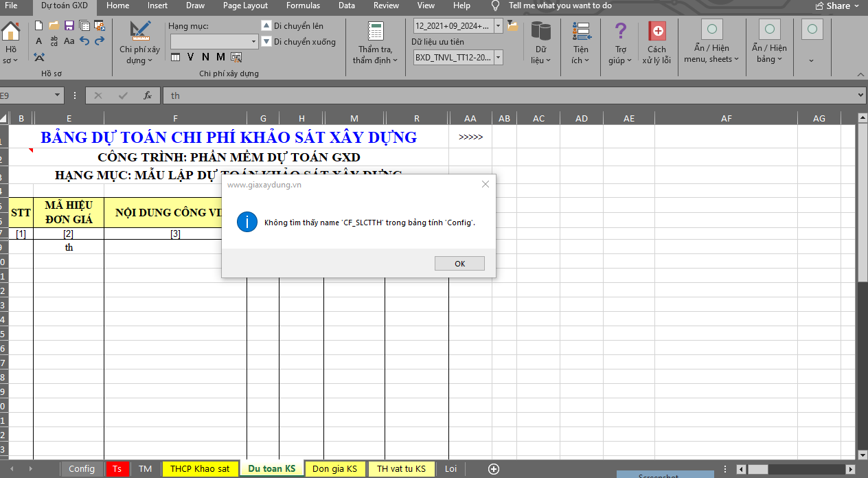Open the Trợ giúp question mark menu
This screenshot has width=868, height=478.
point(620,31)
